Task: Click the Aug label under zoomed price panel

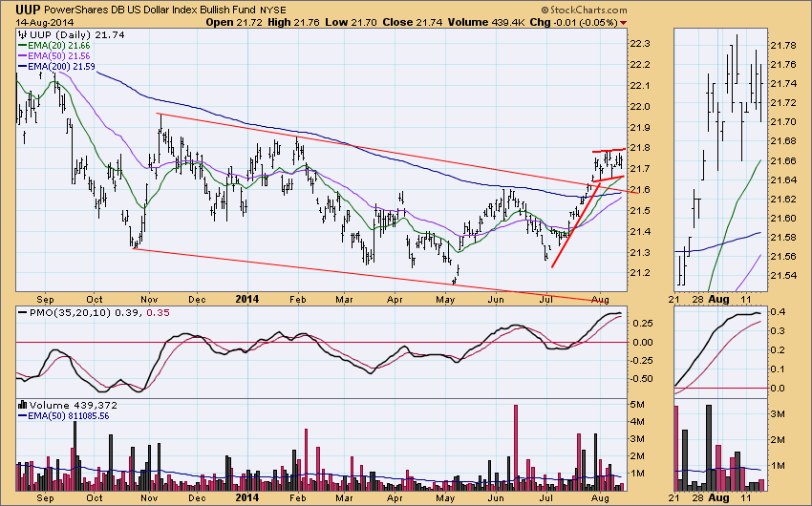Action: pos(718,299)
